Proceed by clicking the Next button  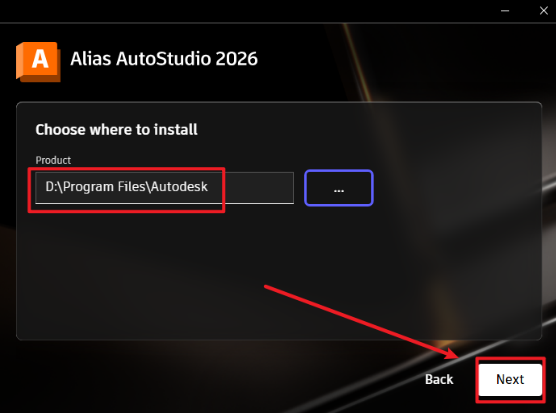(510, 380)
